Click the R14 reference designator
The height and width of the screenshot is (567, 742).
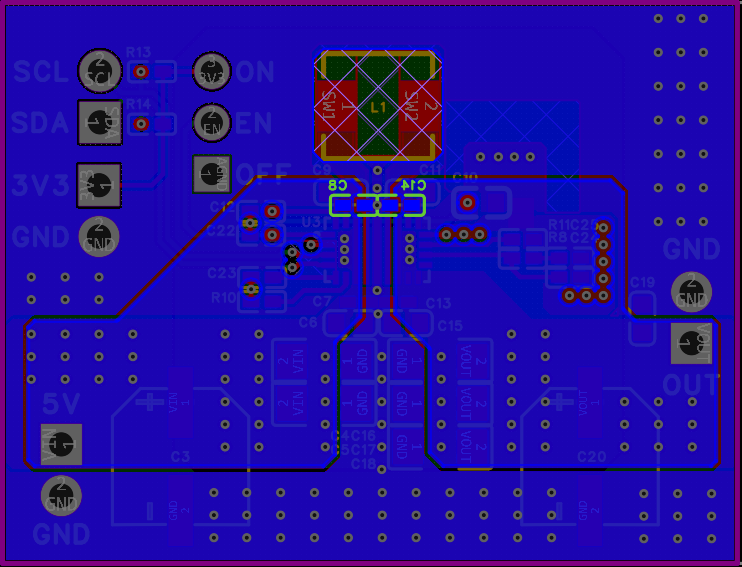139,104
